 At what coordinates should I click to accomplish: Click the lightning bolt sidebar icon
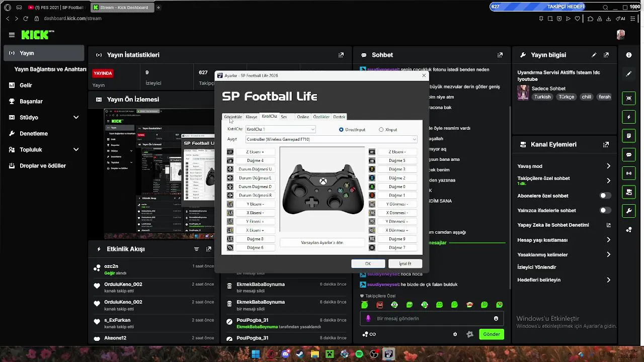point(629,117)
